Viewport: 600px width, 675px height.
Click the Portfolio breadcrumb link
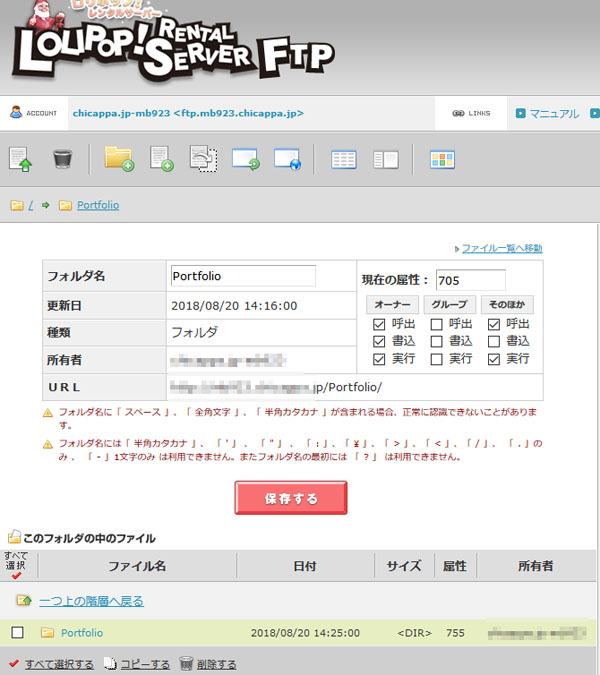(98, 205)
